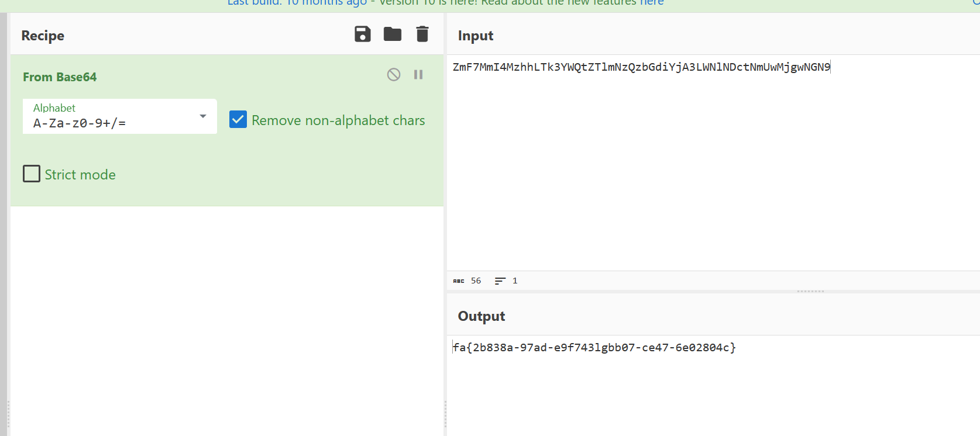Viewport: 980px width, 436px height.
Task: Set breakpoint pause icon on From Base64
Action: pos(418,74)
